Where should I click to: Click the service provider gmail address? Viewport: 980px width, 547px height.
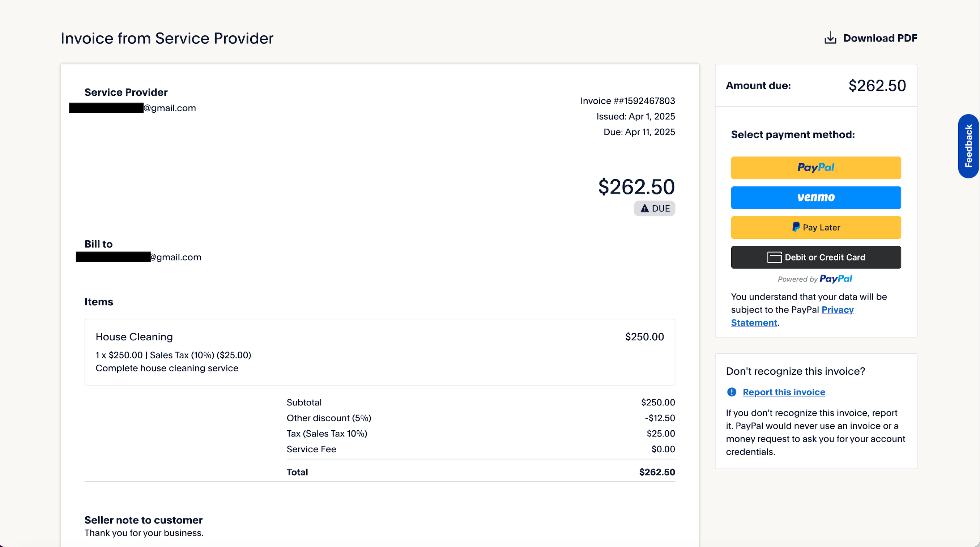(x=170, y=108)
